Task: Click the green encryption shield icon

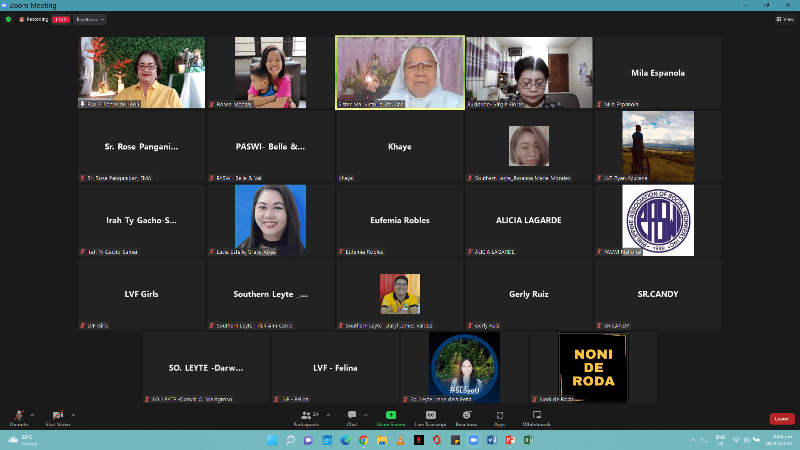Action: 9,19
